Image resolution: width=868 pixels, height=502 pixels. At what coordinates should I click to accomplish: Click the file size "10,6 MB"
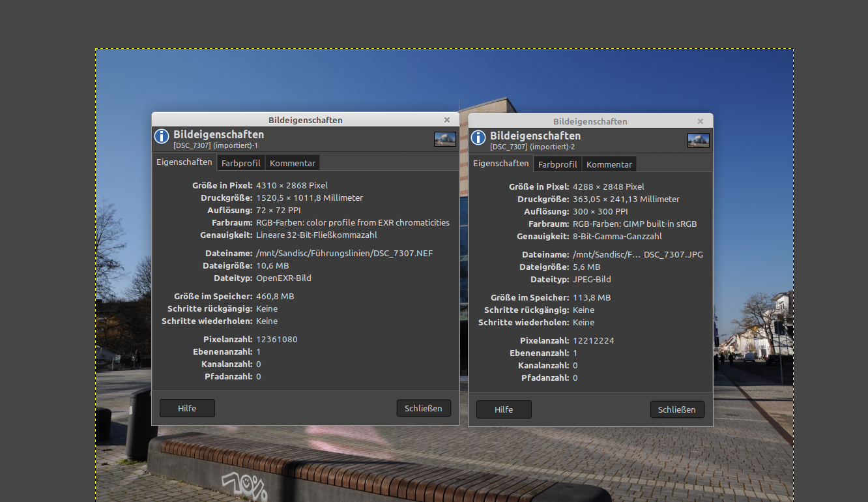tap(272, 265)
